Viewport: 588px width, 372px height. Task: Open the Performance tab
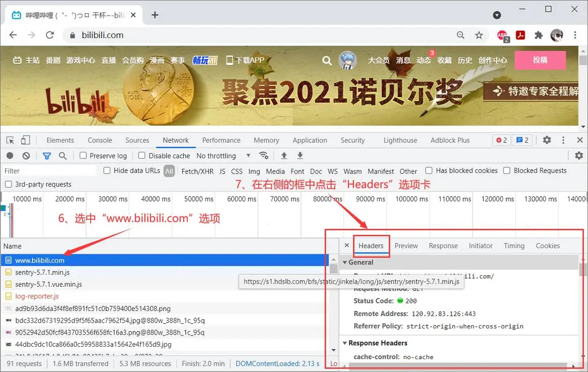tap(221, 140)
